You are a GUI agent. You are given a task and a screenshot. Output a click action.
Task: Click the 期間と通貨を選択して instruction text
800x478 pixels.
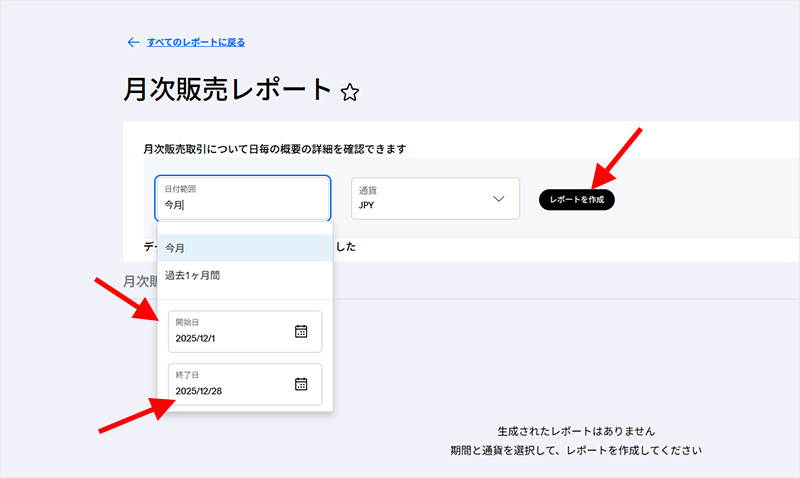pyautogui.click(x=576, y=451)
